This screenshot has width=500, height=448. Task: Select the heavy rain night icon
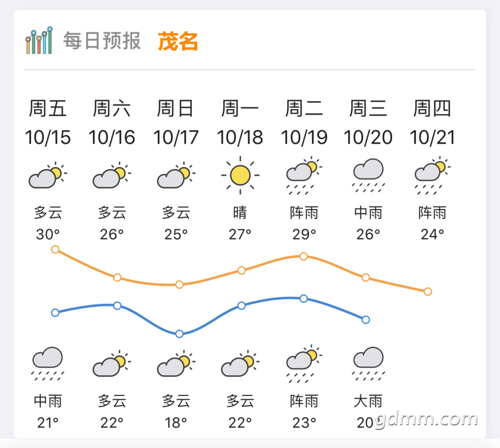point(369,364)
